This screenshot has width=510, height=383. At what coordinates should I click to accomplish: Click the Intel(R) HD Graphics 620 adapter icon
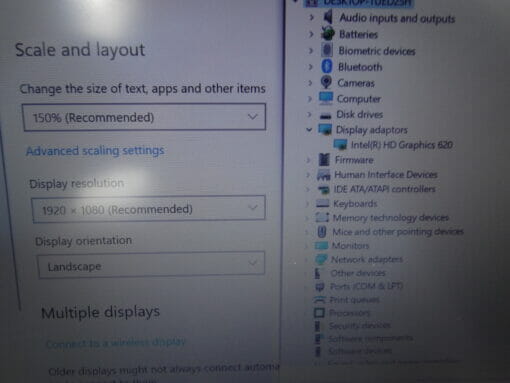point(340,144)
